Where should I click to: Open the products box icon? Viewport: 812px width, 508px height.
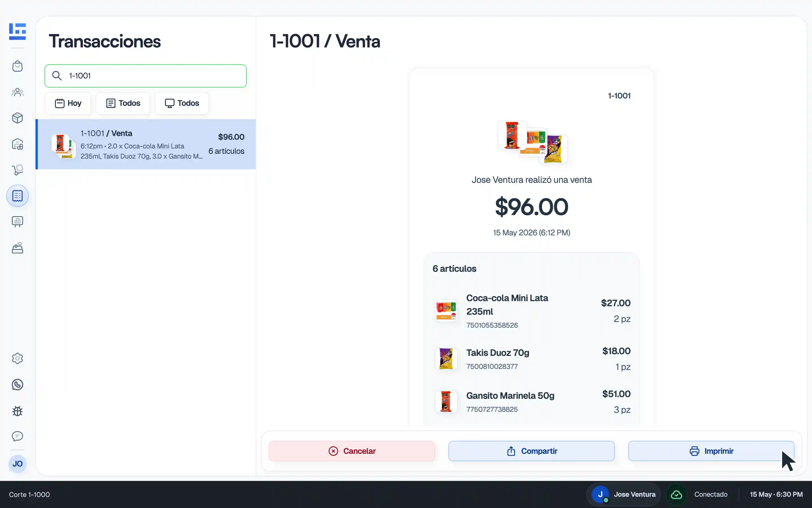[17, 118]
